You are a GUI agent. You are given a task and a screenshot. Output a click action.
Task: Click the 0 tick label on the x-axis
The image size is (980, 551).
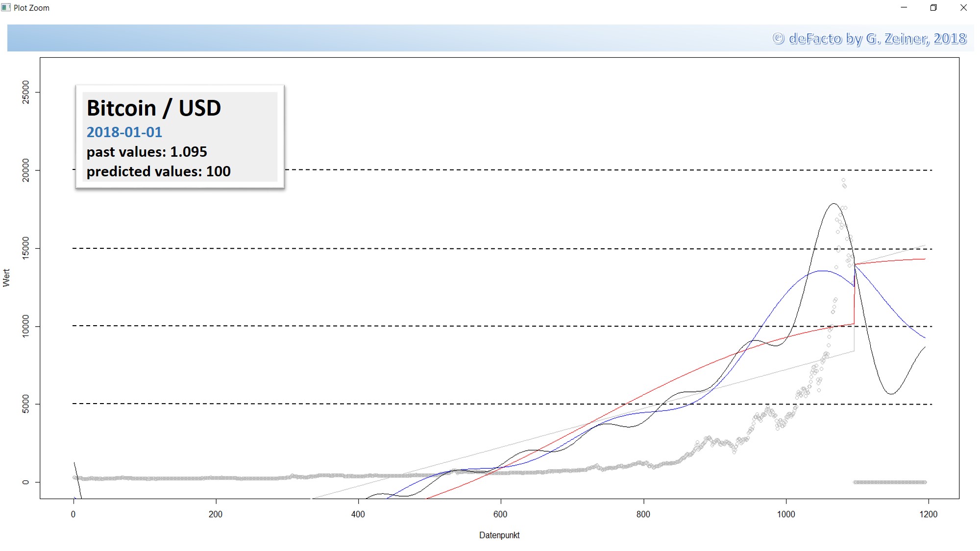[73, 514]
